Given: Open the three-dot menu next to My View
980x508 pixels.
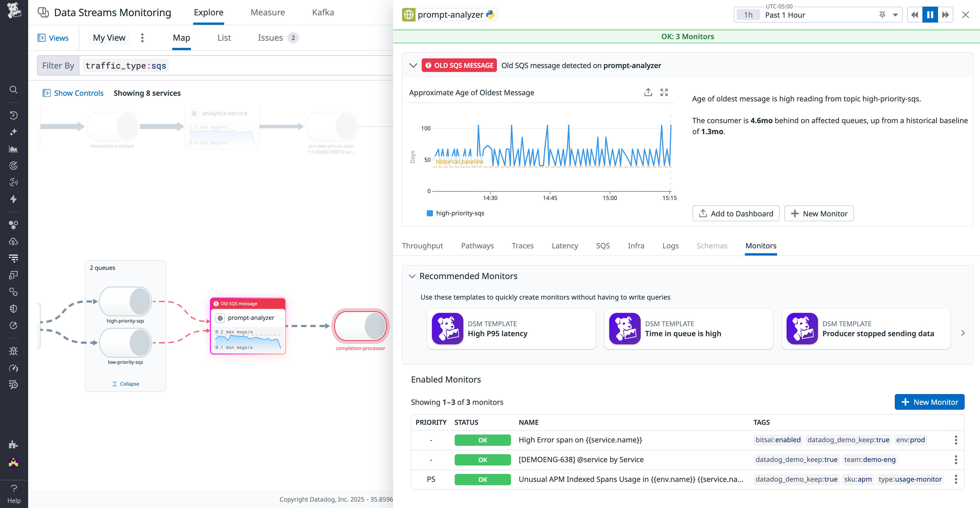Looking at the screenshot, I should (x=142, y=38).
